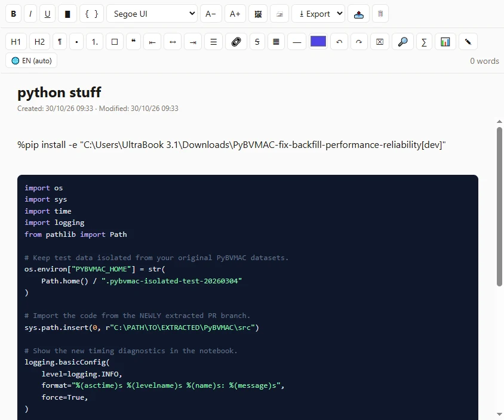Viewport: 504px width, 420px height.
Task: Insert a horizontal rule
Action: pyautogui.click(x=297, y=42)
